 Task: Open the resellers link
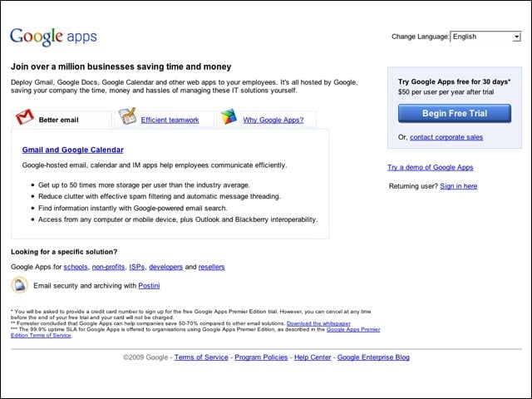(211, 267)
